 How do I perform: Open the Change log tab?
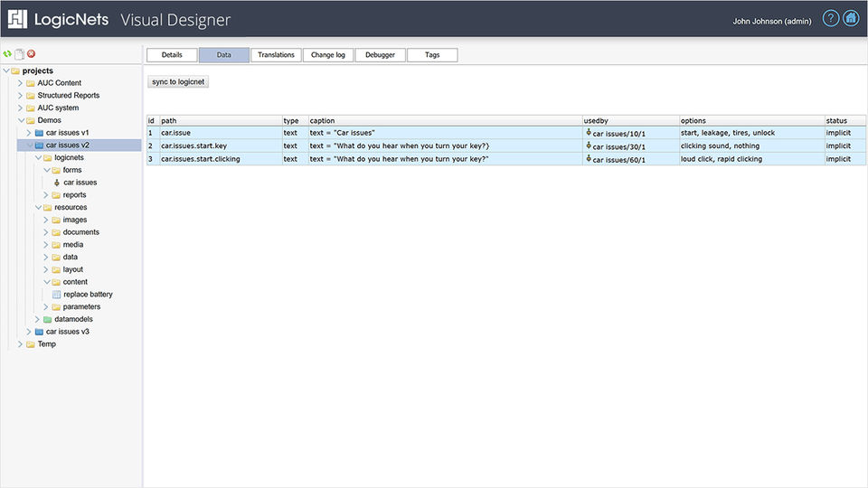[327, 55]
